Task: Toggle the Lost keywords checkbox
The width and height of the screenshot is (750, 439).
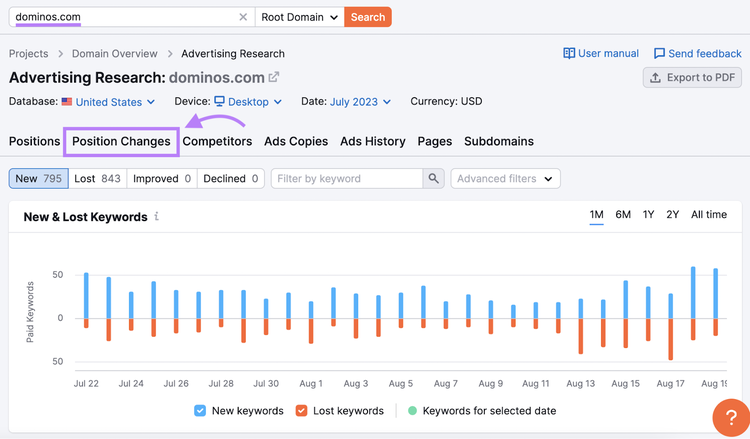Action: (x=301, y=411)
